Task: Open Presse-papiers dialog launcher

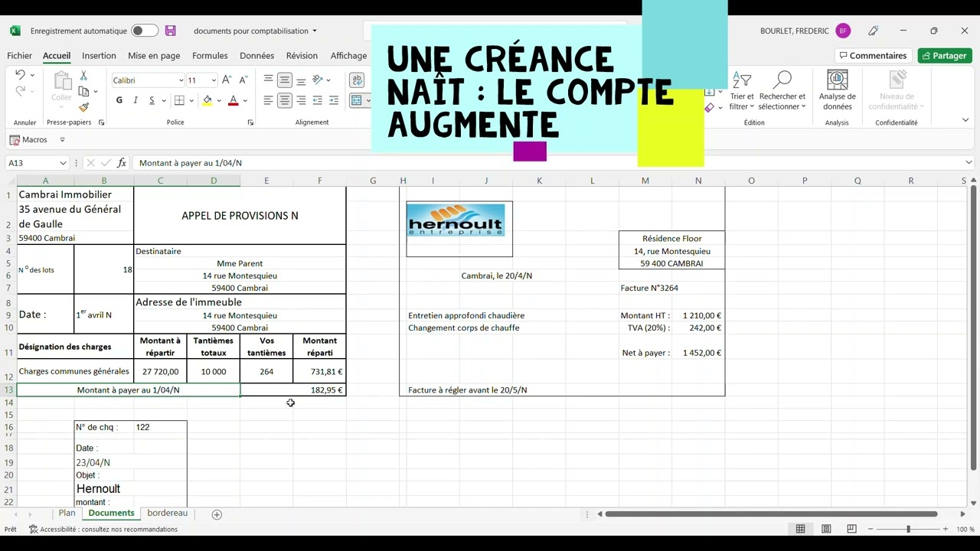Action: point(101,122)
